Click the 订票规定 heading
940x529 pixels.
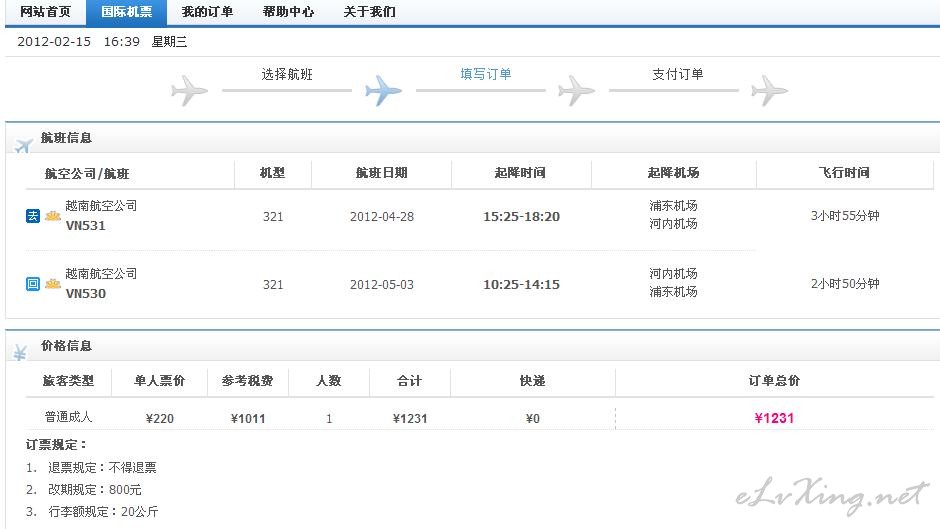(x=56, y=444)
